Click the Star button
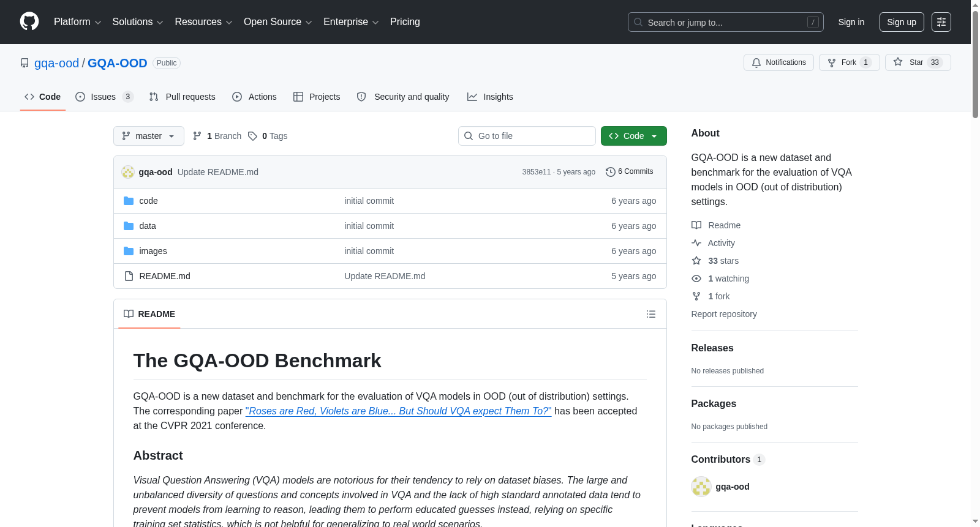980x527 pixels. pyautogui.click(x=918, y=62)
